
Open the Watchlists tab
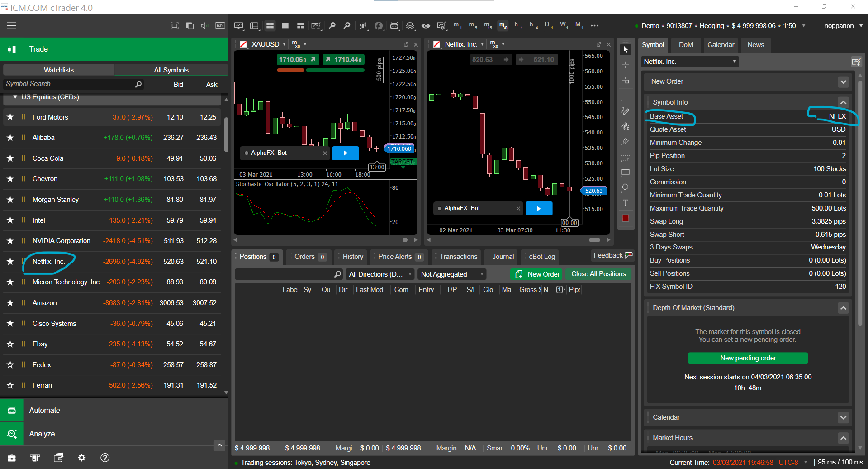coord(58,70)
